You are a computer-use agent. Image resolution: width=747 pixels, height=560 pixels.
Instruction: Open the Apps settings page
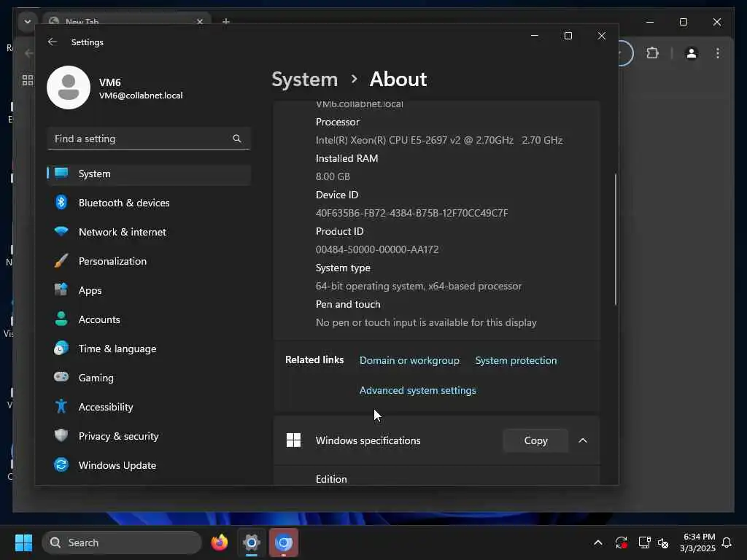coord(149,290)
